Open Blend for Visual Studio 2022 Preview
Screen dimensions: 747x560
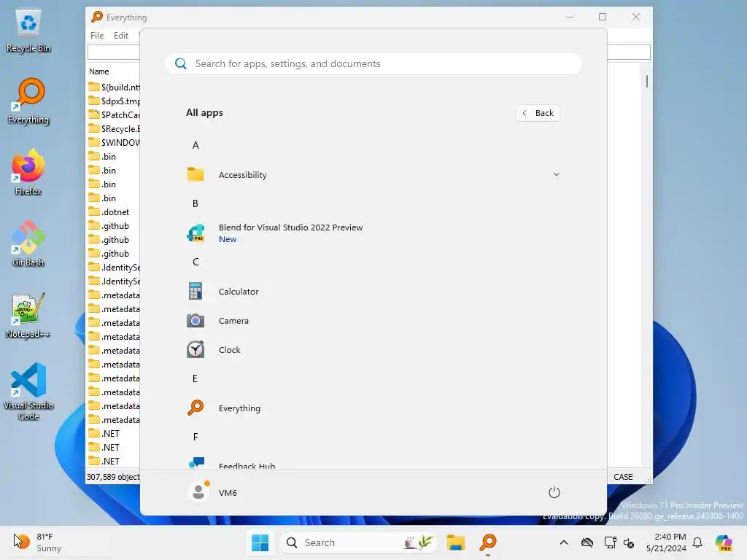pyautogui.click(x=373, y=233)
